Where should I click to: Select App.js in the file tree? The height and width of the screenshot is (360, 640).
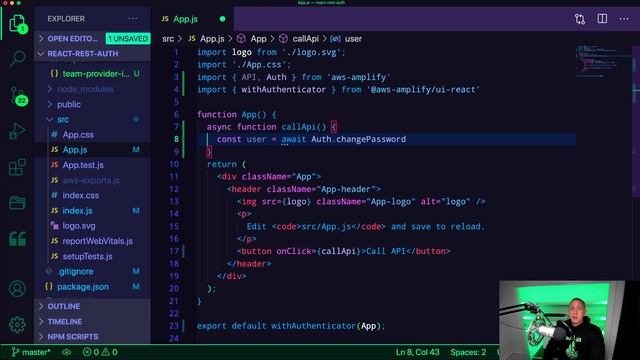(x=75, y=150)
